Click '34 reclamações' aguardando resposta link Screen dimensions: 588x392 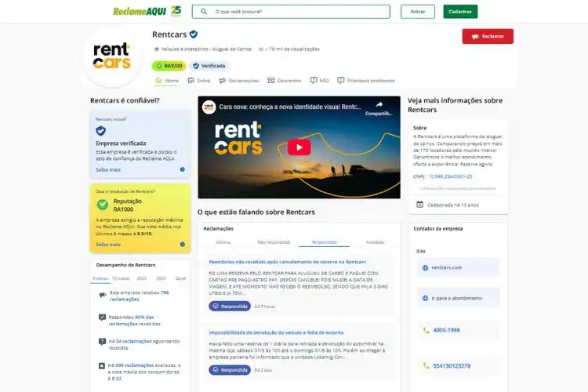(x=133, y=341)
